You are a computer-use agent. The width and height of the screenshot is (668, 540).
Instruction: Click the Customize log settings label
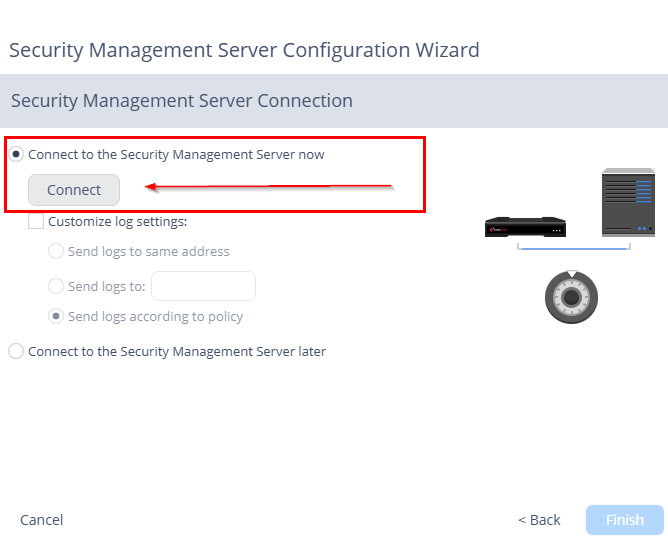118,221
